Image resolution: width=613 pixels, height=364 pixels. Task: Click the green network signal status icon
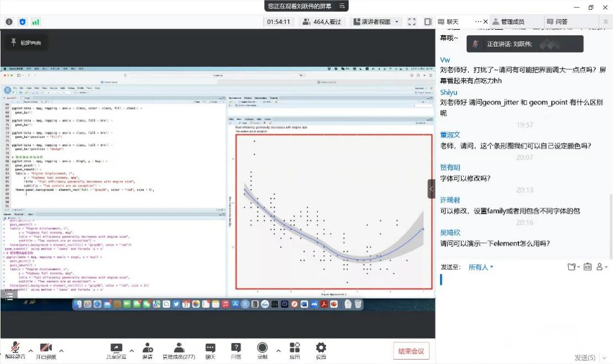pyautogui.click(x=36, y=22)
